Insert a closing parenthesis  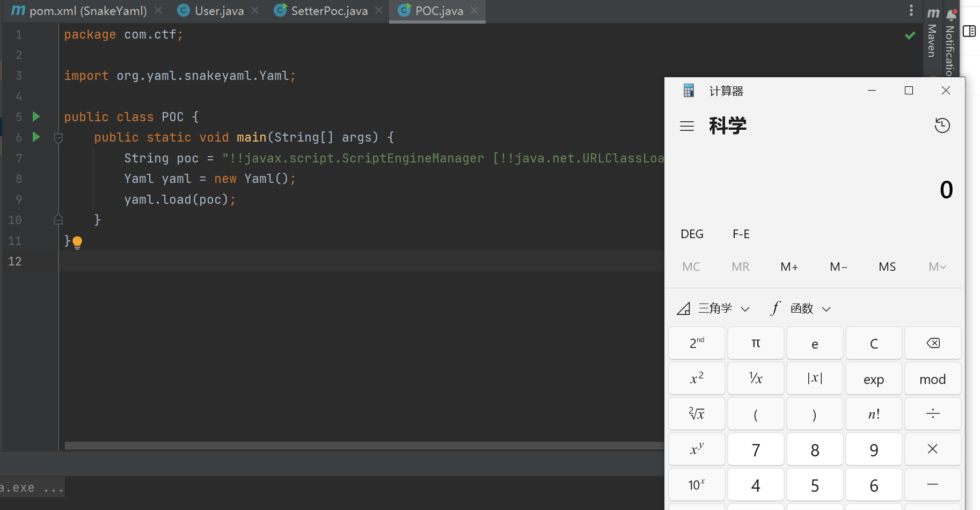tap(815, 414)
